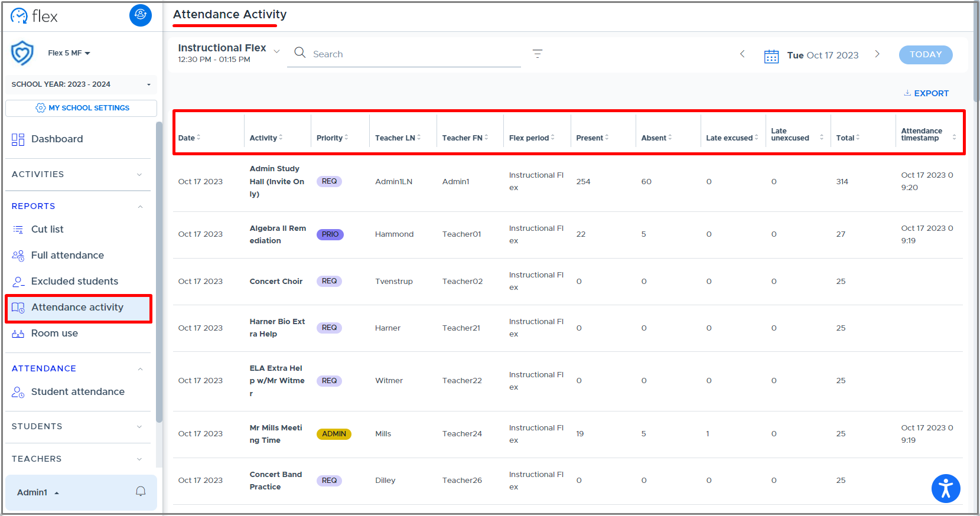Open the notifications bell
The height and width of the screenshot is (516, 980).
[x=141, y=492]
